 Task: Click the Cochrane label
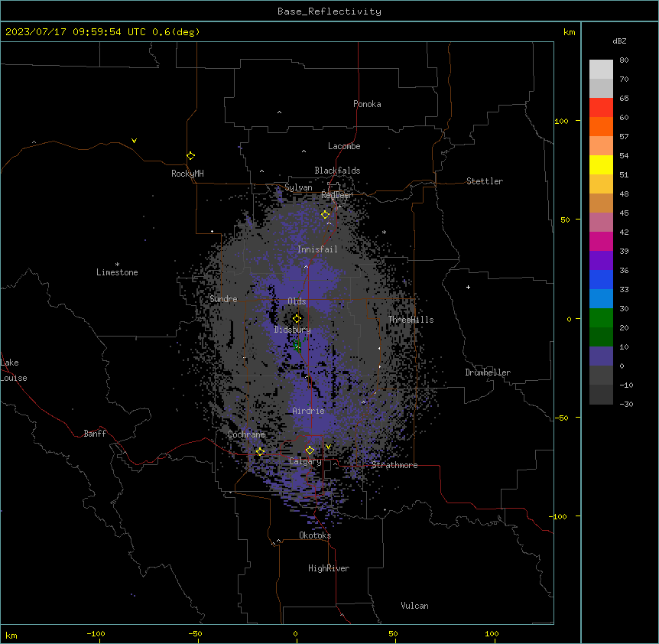(x=246, y=434)
